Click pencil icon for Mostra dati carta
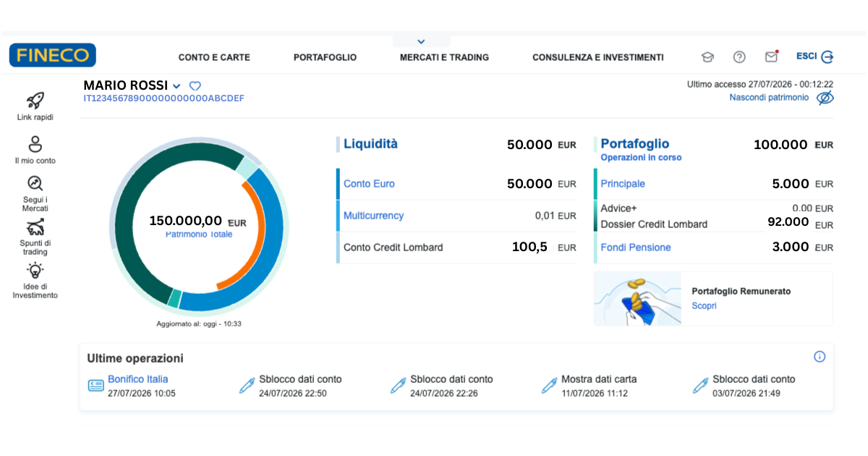Screen dimensions: 868x456 [550, 385]
